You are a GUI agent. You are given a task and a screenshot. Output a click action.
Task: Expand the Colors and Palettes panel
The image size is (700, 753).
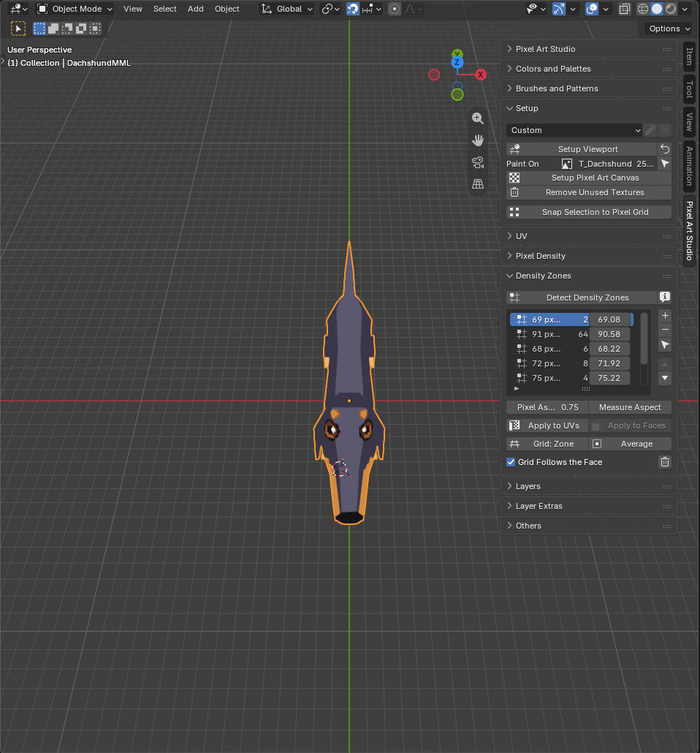pos(589,69)
